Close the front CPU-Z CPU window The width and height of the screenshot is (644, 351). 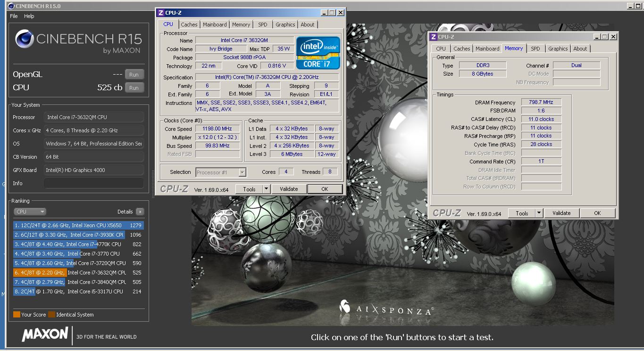coord(341,13)
